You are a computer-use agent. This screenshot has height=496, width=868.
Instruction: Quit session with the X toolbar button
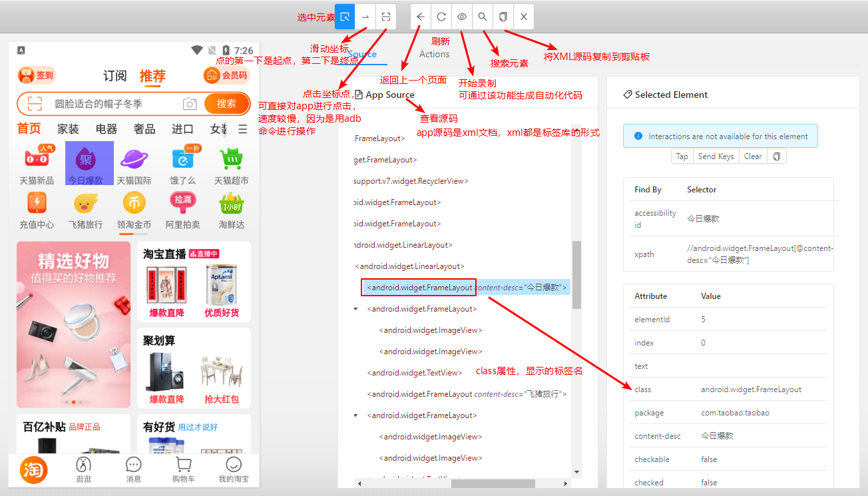coord(524,17)
